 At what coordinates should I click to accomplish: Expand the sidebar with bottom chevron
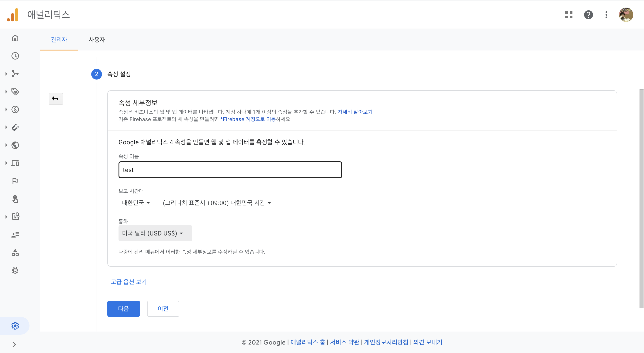coord(14,345)
